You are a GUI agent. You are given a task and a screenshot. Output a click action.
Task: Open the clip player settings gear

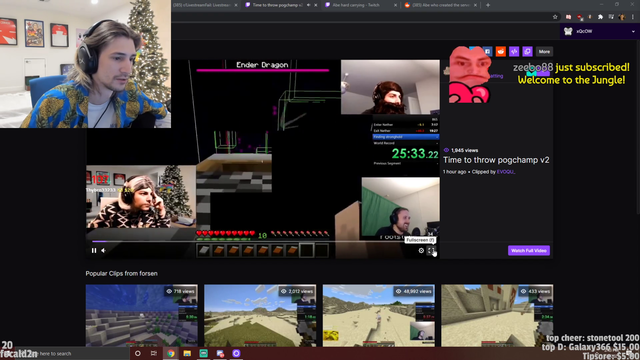(x=421, y=251)
